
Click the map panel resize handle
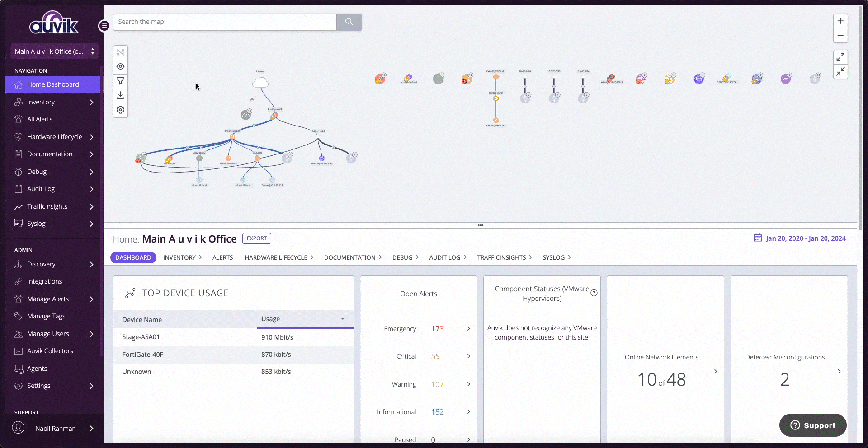click(480, 225)
